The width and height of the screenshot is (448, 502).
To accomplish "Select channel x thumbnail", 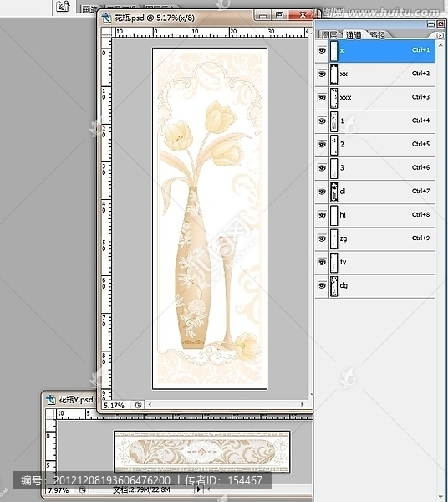I will 333,50.
